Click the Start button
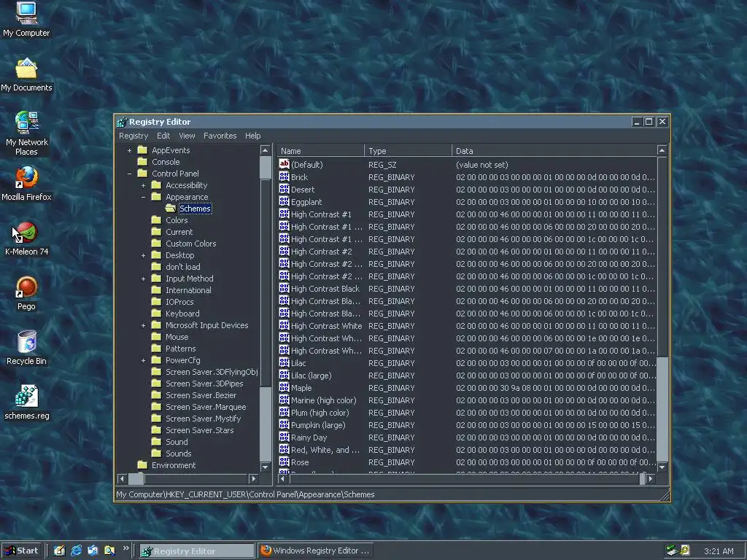This screenshot has height=560, width=747. point(22,551)
